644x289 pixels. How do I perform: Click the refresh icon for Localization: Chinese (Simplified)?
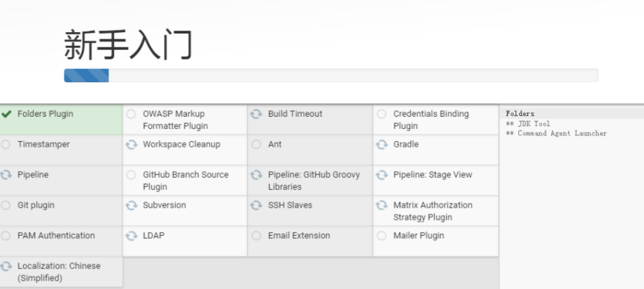click(6, 266)
